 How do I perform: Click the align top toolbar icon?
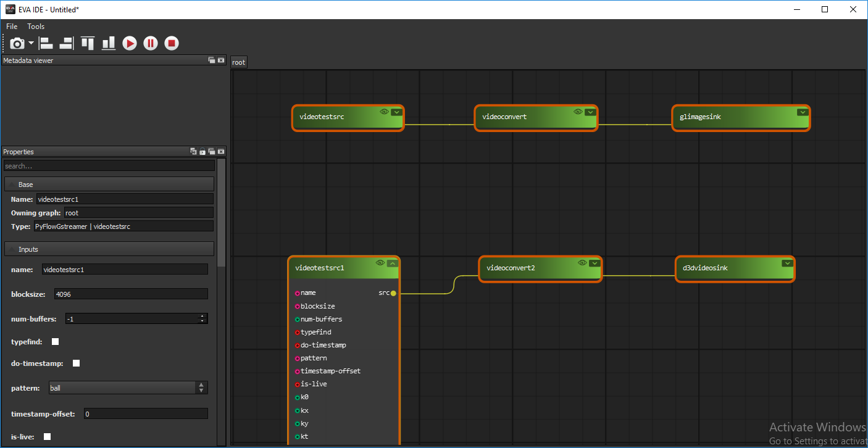click(88, 43)
